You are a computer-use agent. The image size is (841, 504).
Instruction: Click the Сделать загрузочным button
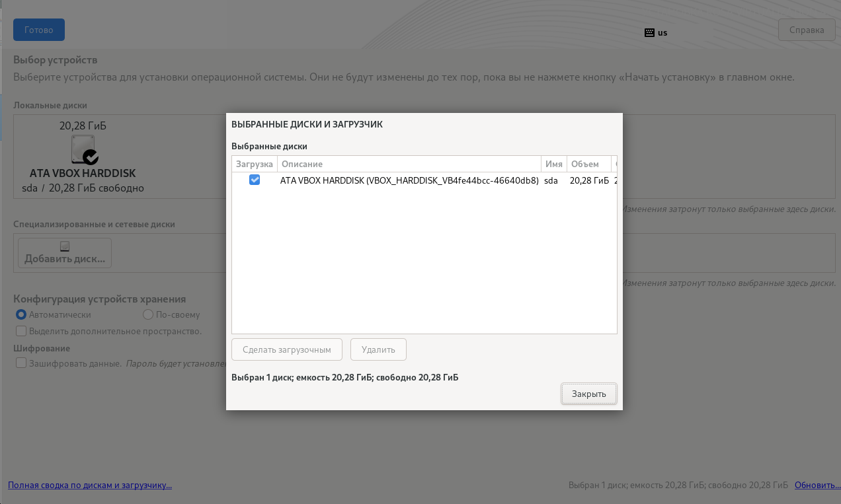286,349
